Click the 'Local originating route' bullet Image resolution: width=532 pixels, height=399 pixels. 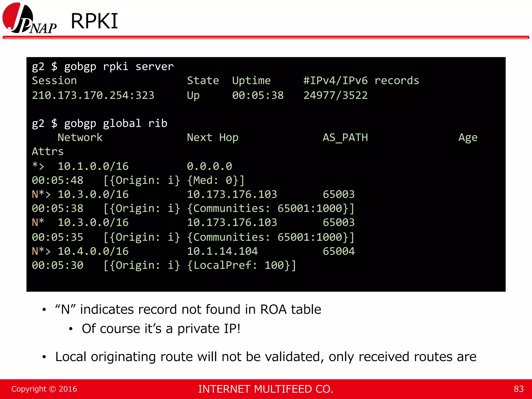[x=266, y=357]
